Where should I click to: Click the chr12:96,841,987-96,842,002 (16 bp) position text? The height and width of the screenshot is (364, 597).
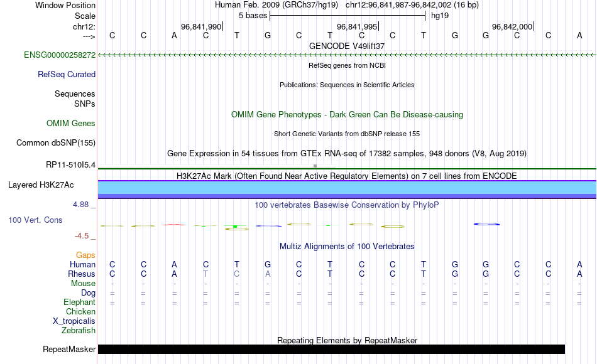pos(412,5)
